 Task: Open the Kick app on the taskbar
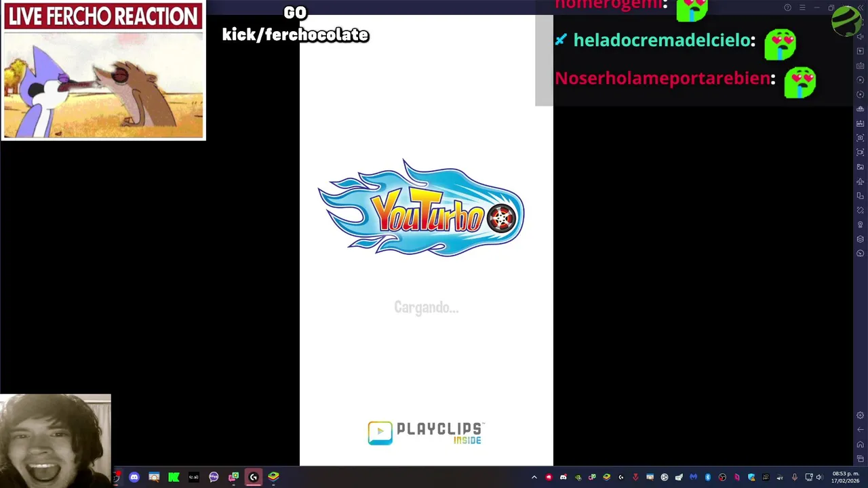(x=174, y=477)
